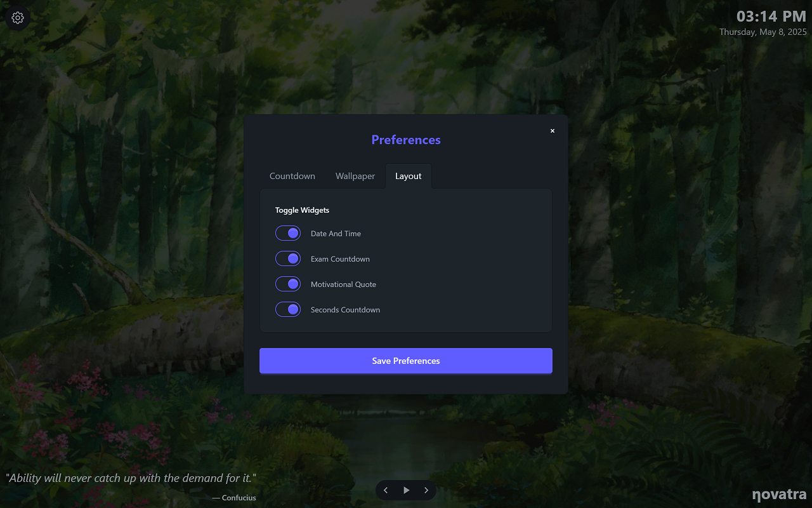Go to the previous item with left chevron
Viewport: 812px width, 508px height.
pos(386,490)
